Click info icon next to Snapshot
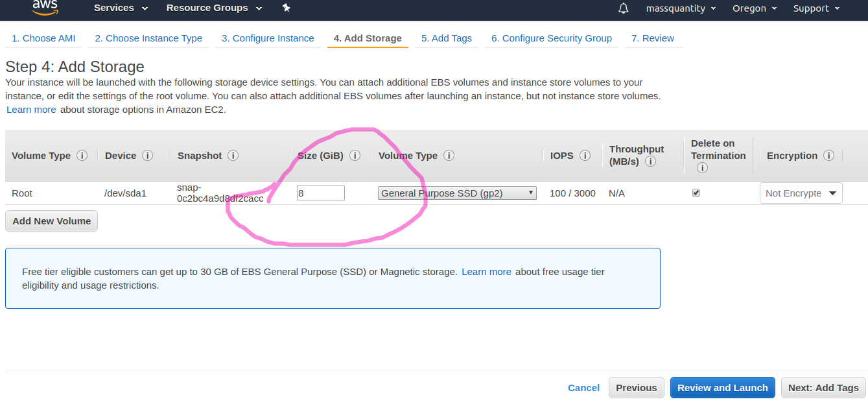 [233, 156]
